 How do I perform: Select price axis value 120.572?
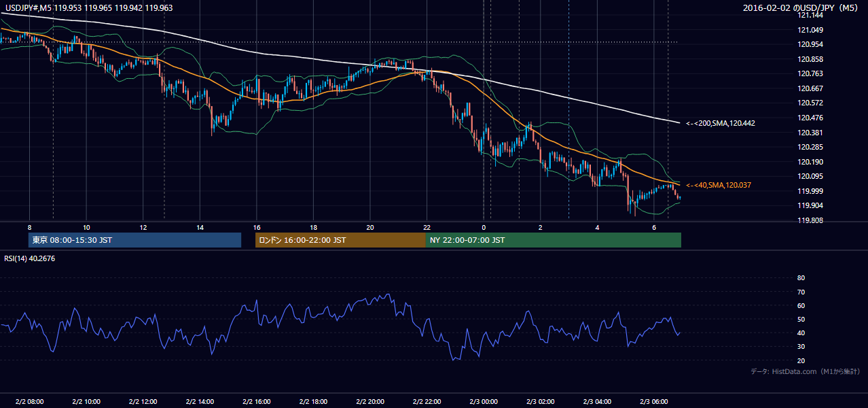click(x=810, y=103)
